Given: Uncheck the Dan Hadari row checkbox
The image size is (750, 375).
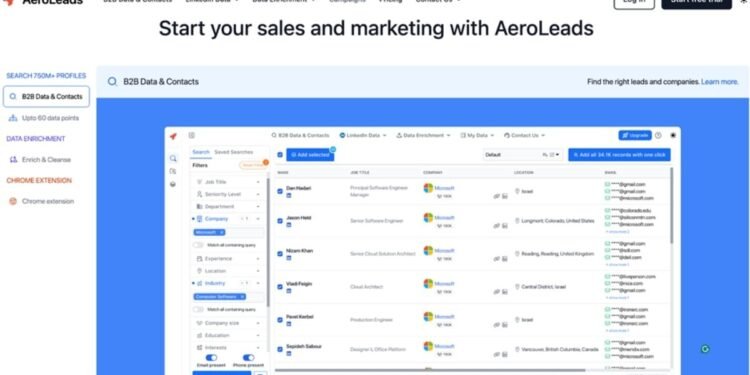Looking at the screenshot, I should tap(280, 191).
